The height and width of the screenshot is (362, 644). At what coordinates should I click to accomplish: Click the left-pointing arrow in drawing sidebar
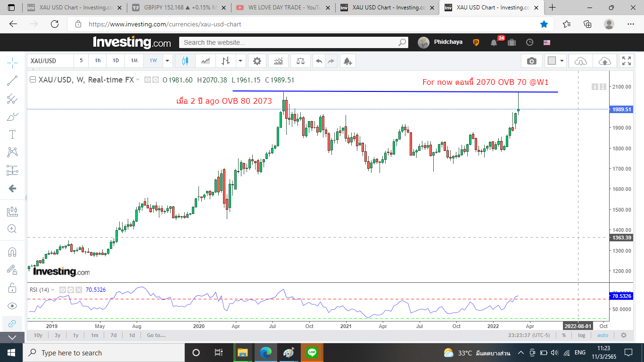[12, 189]
